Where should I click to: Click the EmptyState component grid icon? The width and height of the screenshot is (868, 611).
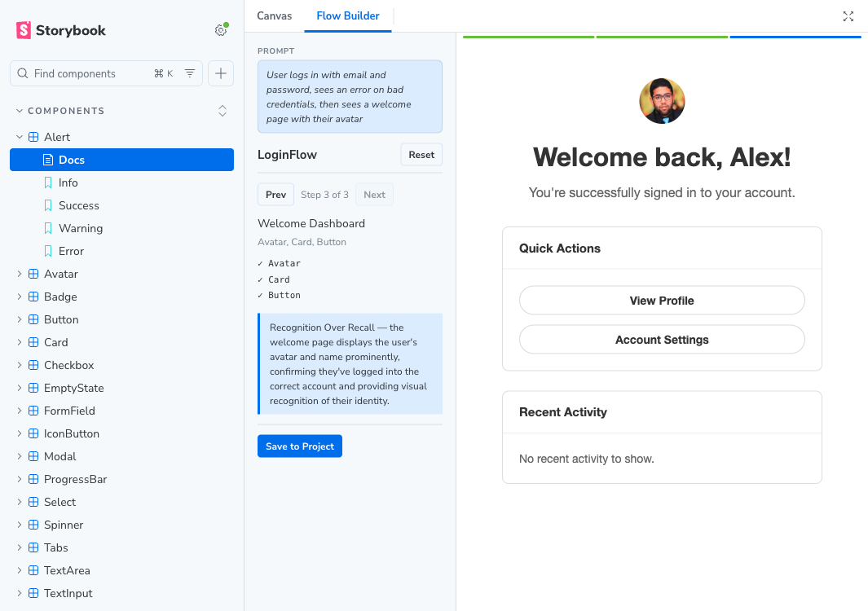click(x=33, y=388)
